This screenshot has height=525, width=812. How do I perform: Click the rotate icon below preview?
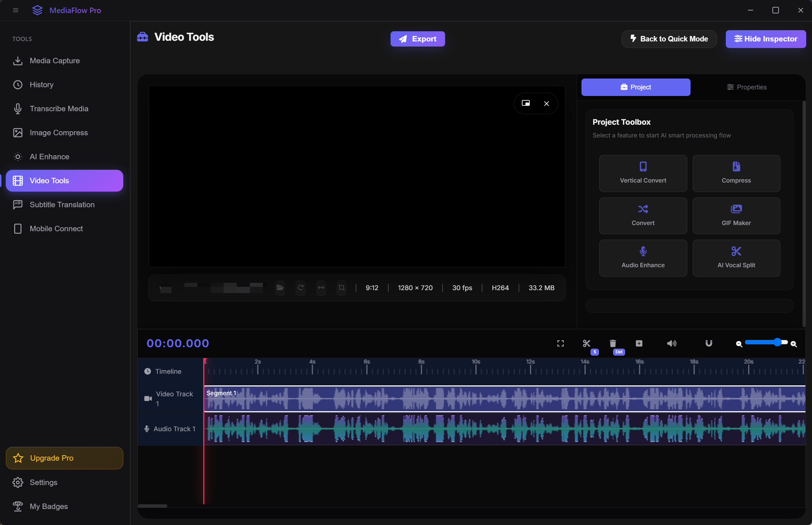click(300, 288)
